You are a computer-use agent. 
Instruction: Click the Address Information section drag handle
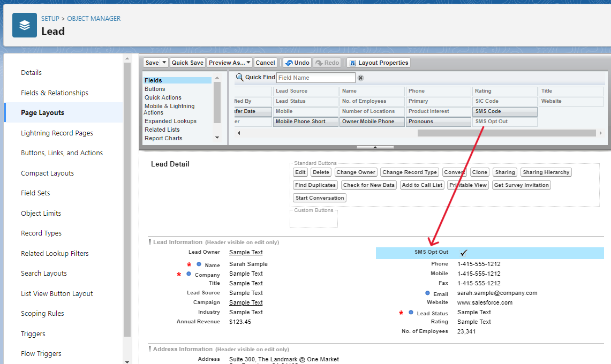150,349
